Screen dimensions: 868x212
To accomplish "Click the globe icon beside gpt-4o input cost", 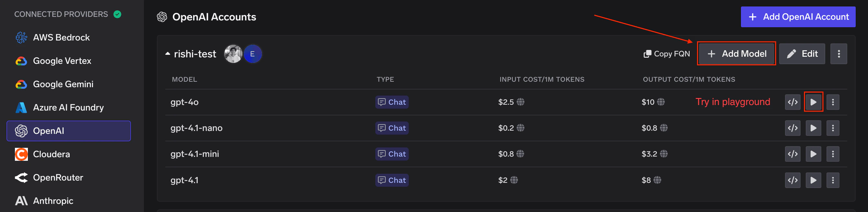I will pos(521,102).
